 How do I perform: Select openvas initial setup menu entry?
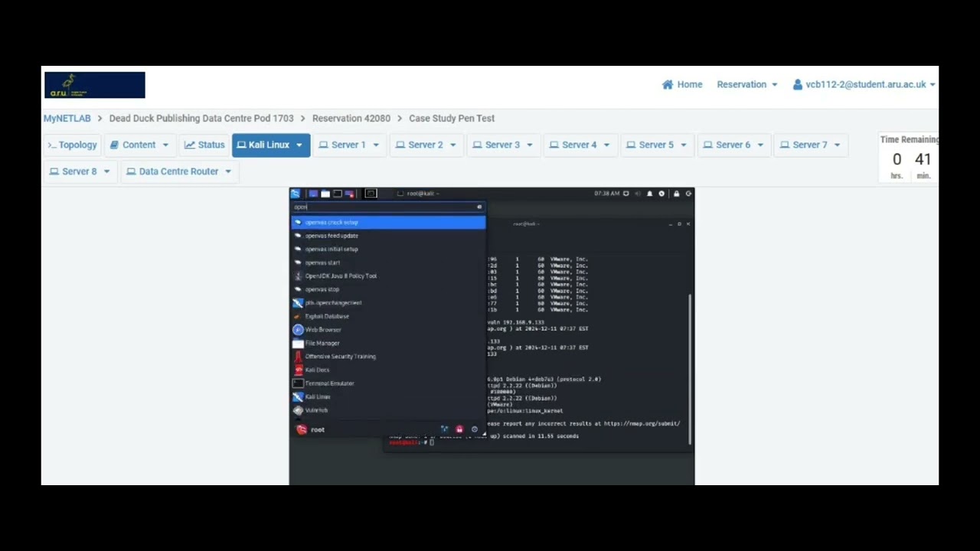pyautogui.click(x=388, y=249)
